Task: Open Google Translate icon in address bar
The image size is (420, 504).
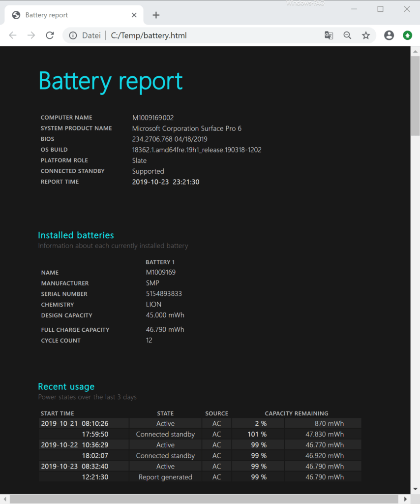Action: 329,35
